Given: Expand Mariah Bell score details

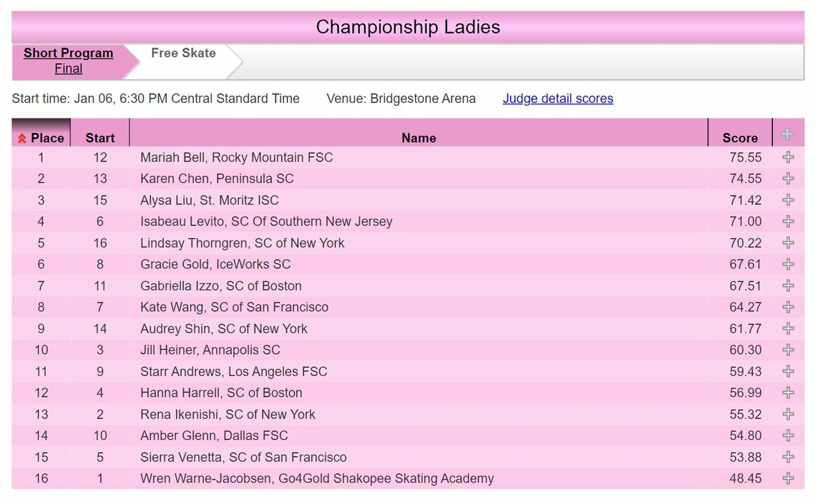Looking at the screenshot, I should pyautogui.click(x=788, y=157).
